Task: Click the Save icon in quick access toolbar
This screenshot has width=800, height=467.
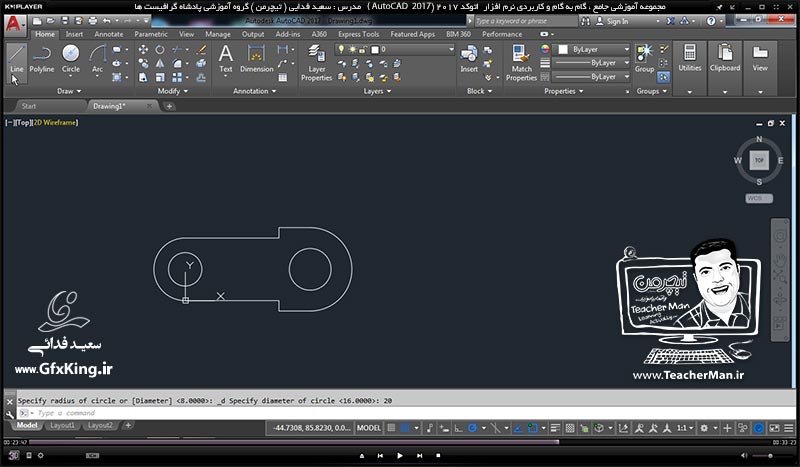Action: pyautogui.click(x=65, y=21)
